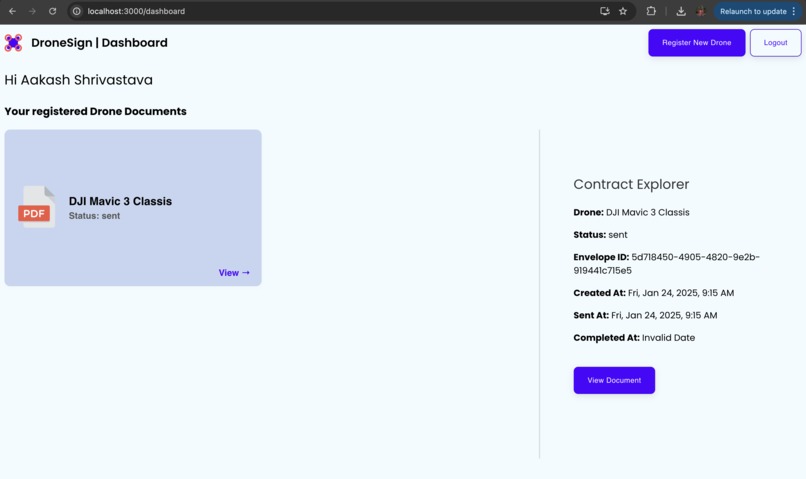Open the browser downloads icon
The image size is (806, 479).
(x=681, y=11)
